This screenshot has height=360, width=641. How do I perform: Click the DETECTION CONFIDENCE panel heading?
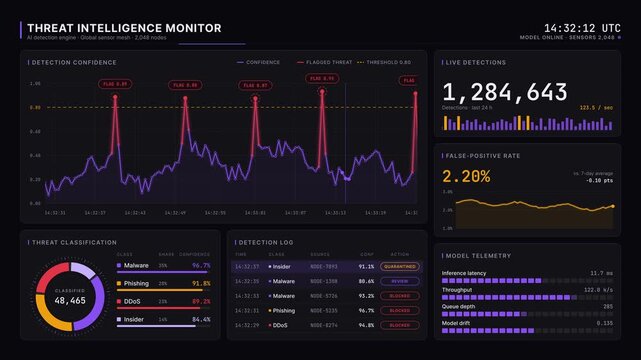click(x=74, y=63)
